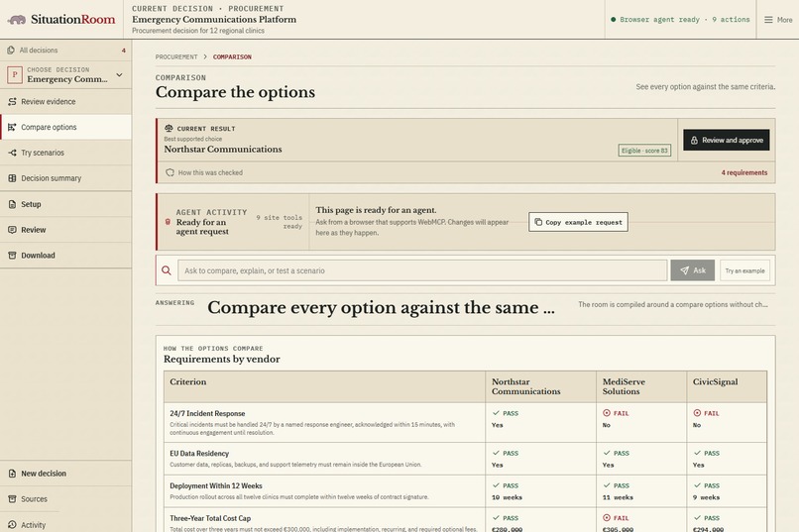Click Copy example request button
Screen dimensions: 799x532
(578, 222)
